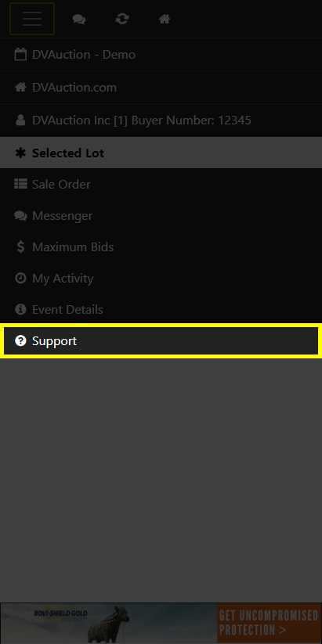The image size is (322, 644).
Task: Click the dollar sign icon for Maximum Bids
Action: [x=20, y=246]
